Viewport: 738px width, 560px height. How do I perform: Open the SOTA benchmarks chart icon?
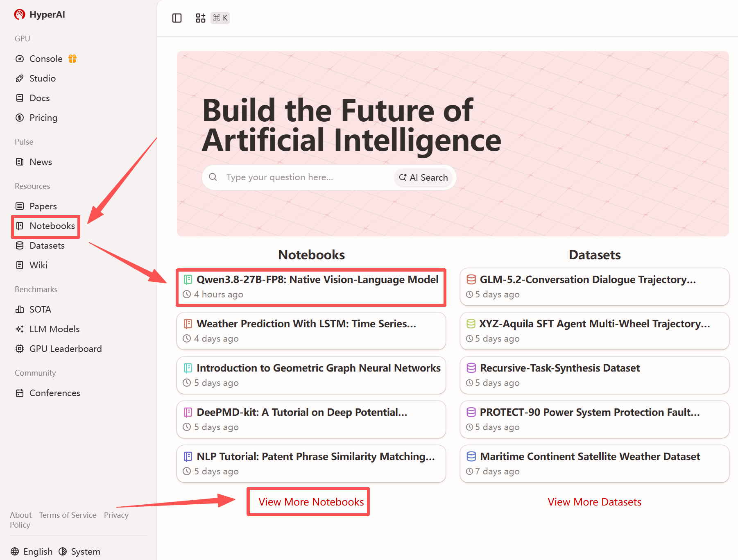pos(20,309)
